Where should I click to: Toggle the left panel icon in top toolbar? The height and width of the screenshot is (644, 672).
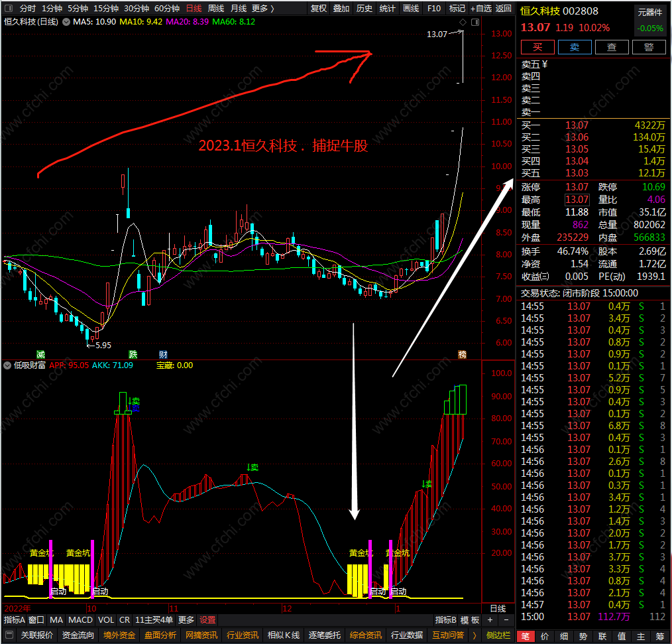click(9, 8)
